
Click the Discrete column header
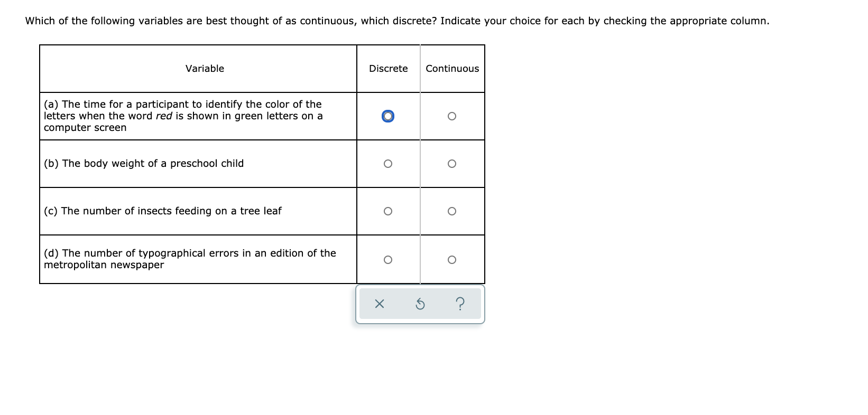tap(389, 69)
